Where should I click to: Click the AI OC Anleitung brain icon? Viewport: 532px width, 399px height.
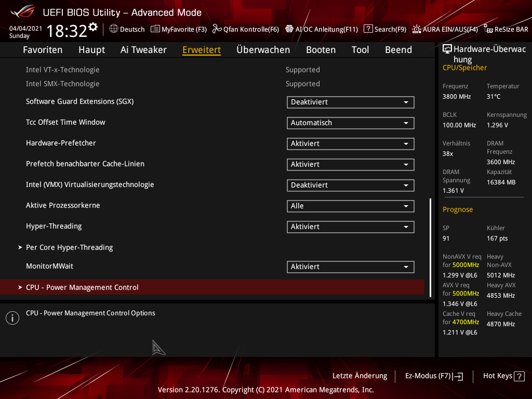coord(289,29)
